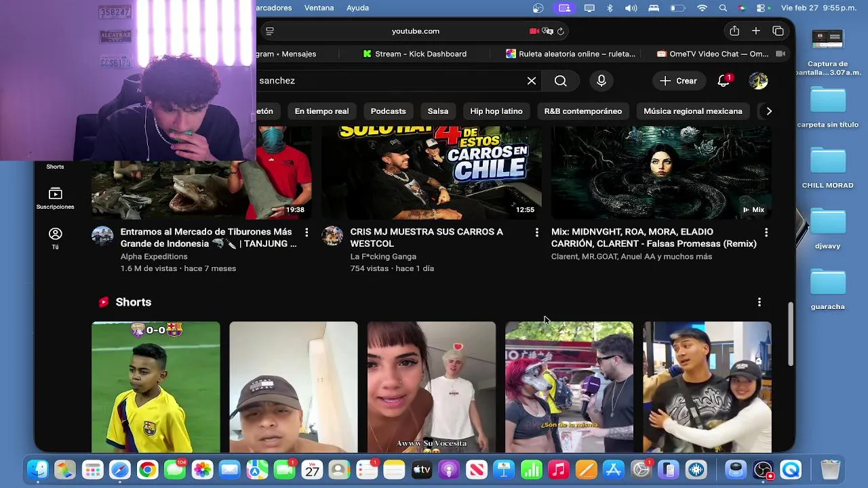The height and width of the screenshot is (488, 868).
Task: Open the wolf-mask interview Short
Action: click(569, 386)
